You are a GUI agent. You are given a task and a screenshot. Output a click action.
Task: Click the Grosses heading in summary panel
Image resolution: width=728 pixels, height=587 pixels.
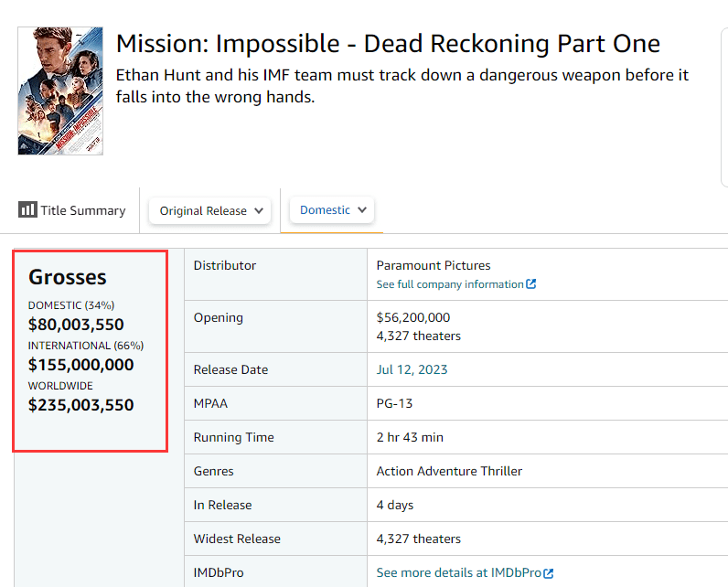click(x=68, y=277)
